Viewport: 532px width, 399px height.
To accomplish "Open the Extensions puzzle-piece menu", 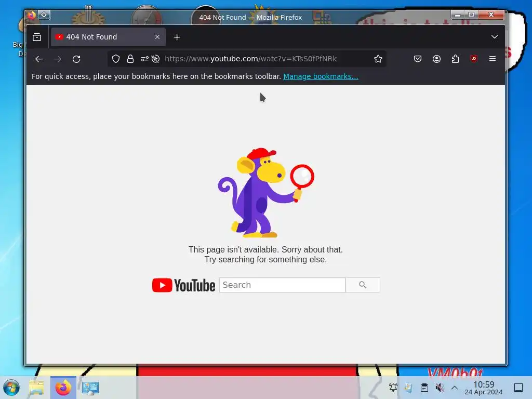I will click(x=455, y=59).
